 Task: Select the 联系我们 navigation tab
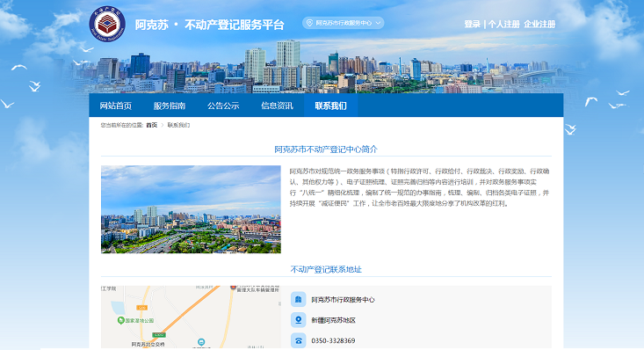[x=330, y=106]
